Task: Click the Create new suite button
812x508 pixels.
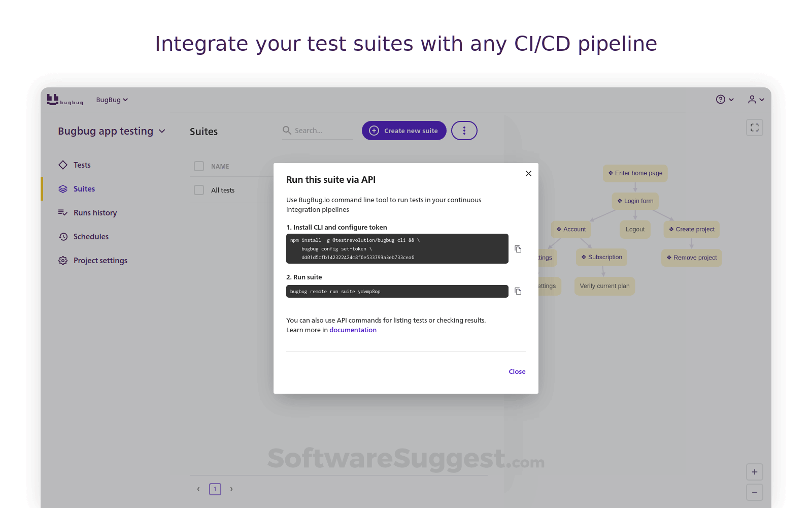Action: point(404,131)
